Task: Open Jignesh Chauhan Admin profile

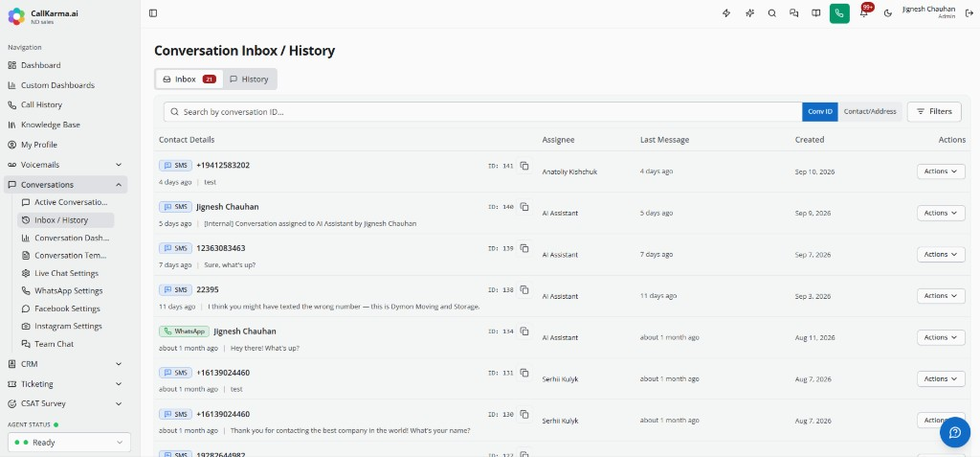Action: click(x=928, y=11)
